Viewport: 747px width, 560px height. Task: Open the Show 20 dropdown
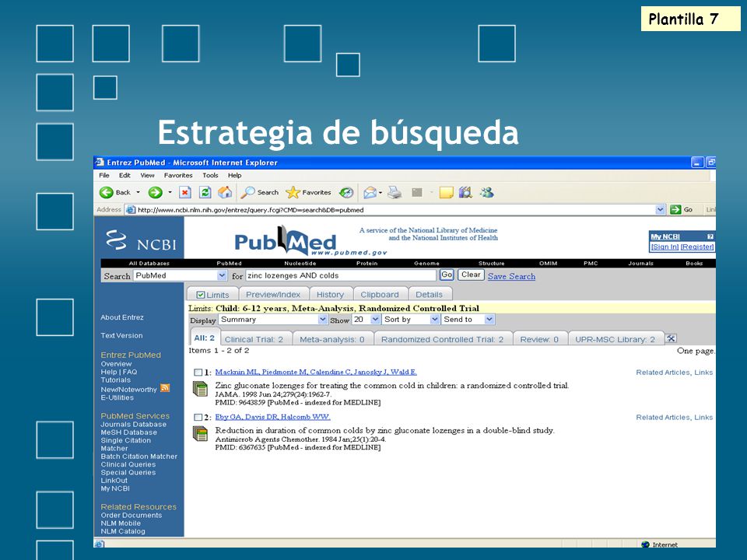(x=375, y=319)
